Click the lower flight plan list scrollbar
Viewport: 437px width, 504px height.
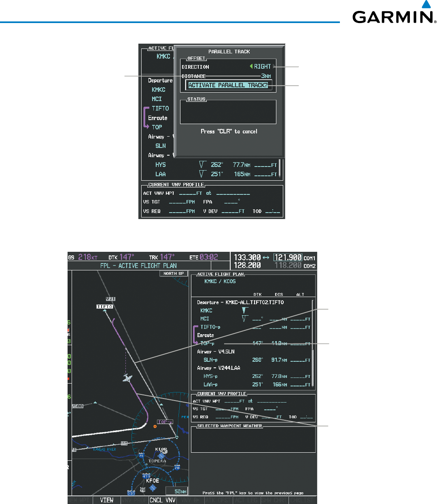pyautogui.click(x=313, y=344)
